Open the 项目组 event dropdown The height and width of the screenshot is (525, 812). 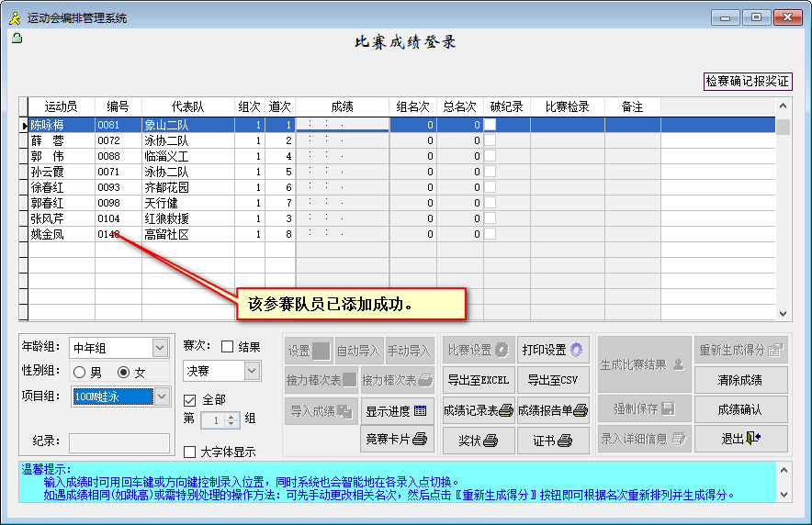[161, 397]
